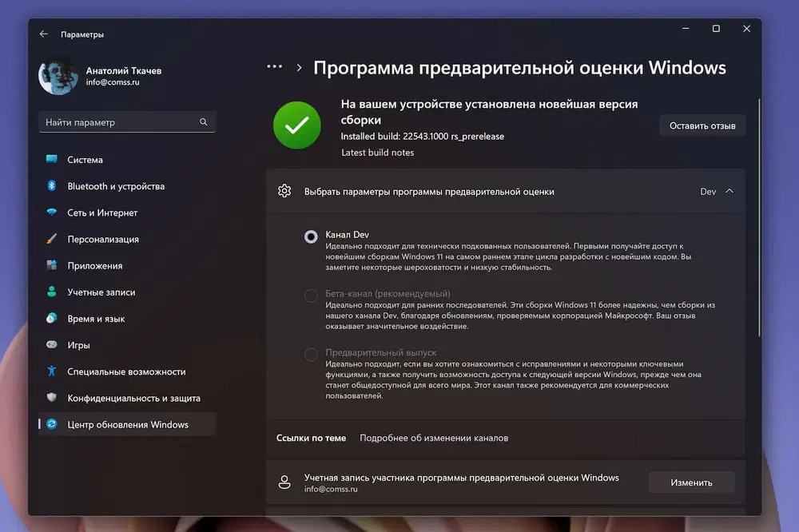Click the account person icon near Учетная запись участника
Image resolution: width=799 pixels, height=532 pixels.
pos(284,482)
